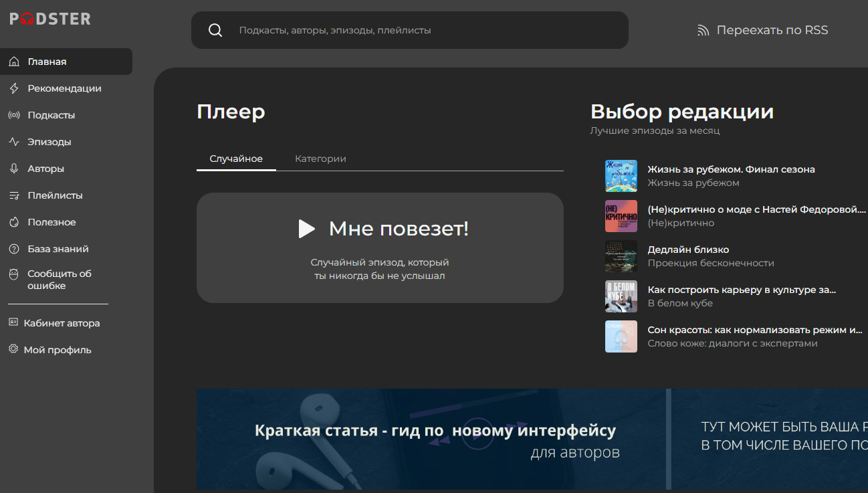Go to Рекомендации section
868x493 pixels.
click(64, 88)
